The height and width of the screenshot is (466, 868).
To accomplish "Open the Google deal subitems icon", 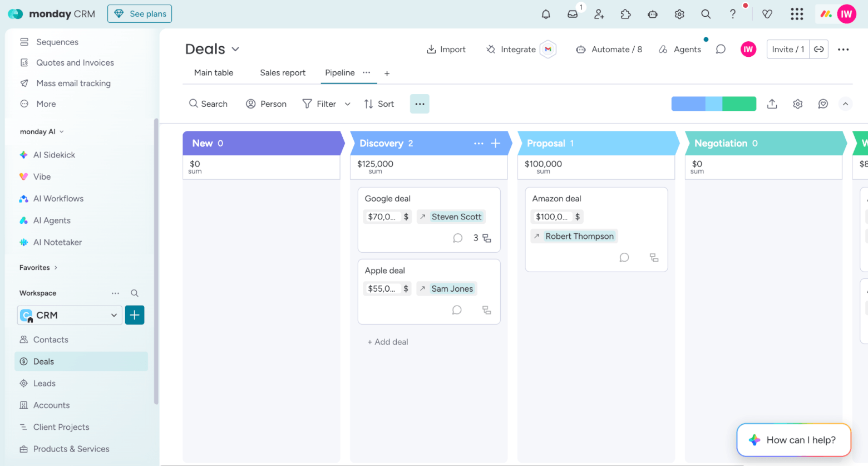I will [x=487, y=238].
